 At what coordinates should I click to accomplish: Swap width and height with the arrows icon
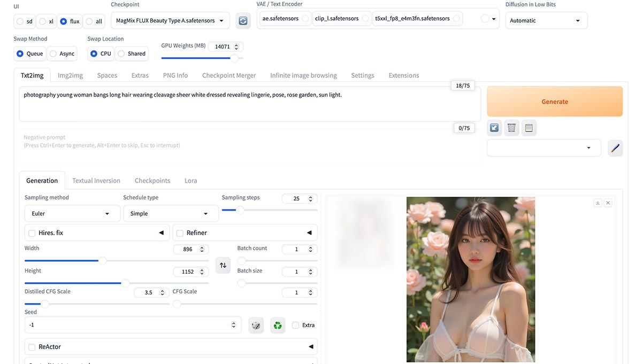point(223,265)
